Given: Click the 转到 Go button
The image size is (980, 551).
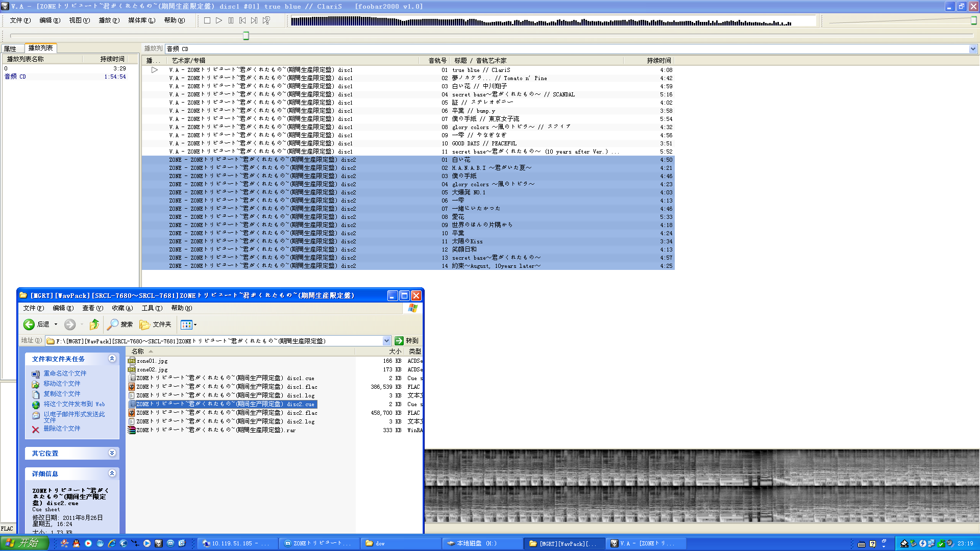Looking at the screenshot, I should [406, 341].
